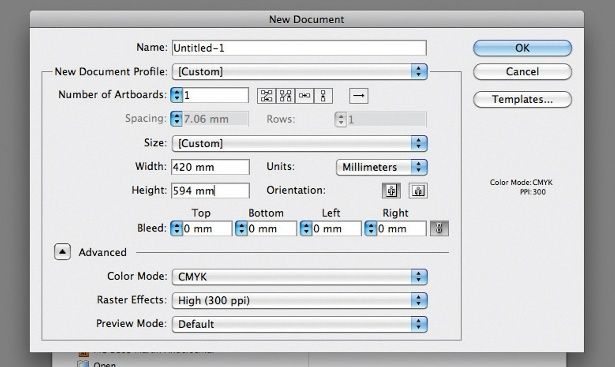Adjust the Number of Artboards stepper
Screen dimensions: 615x367
point(177,95)
